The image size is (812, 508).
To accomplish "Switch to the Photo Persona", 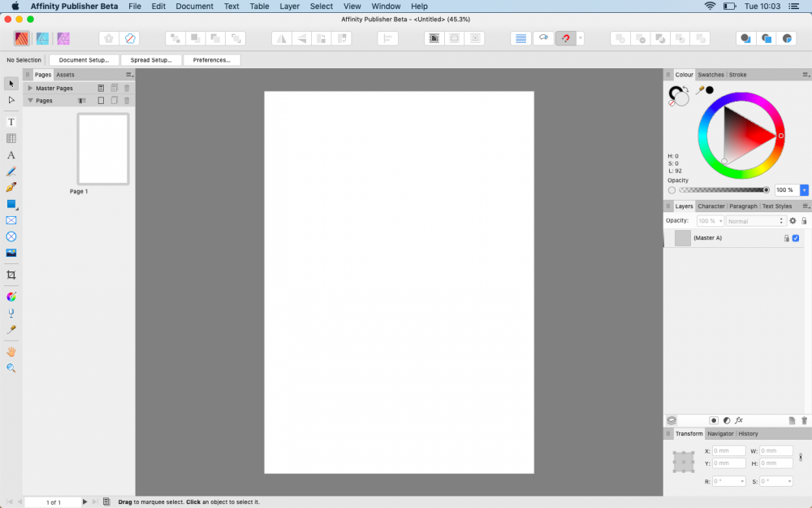I will (63, 38).
